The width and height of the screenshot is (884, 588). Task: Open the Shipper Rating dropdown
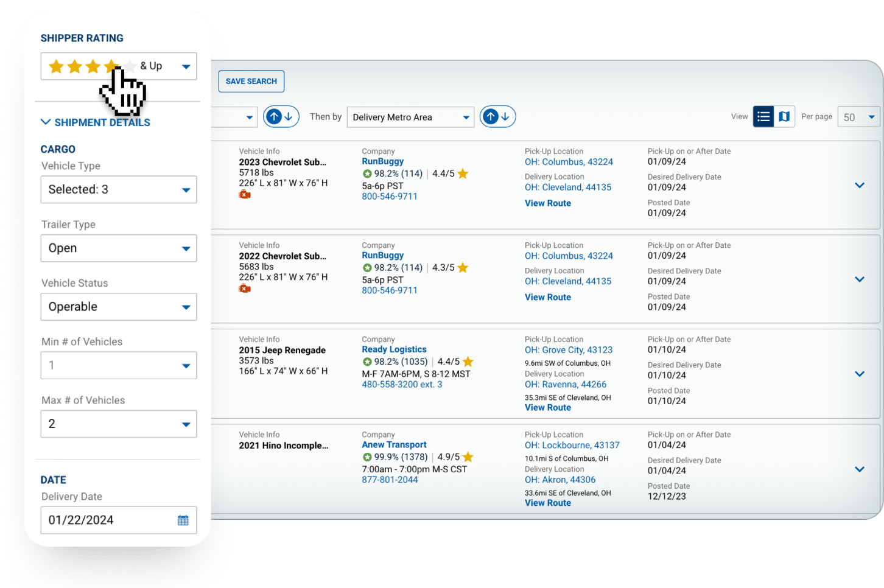tap(186, 67)
